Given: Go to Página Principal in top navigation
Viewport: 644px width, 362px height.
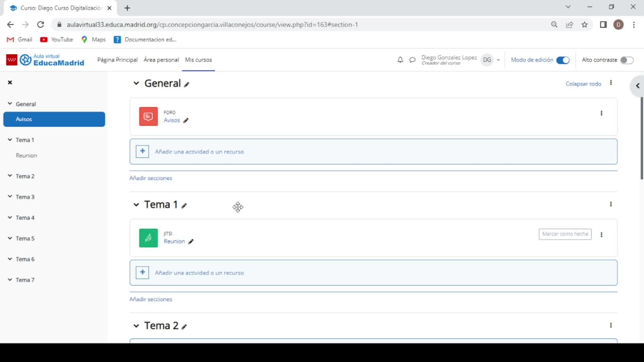Looking at the screenshot, I should [x=117, y=60].
